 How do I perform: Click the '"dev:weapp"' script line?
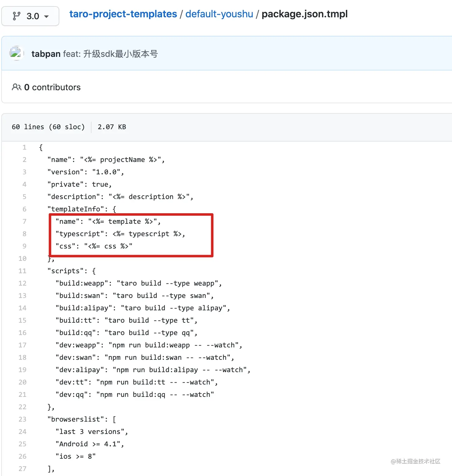click(149, 345)
